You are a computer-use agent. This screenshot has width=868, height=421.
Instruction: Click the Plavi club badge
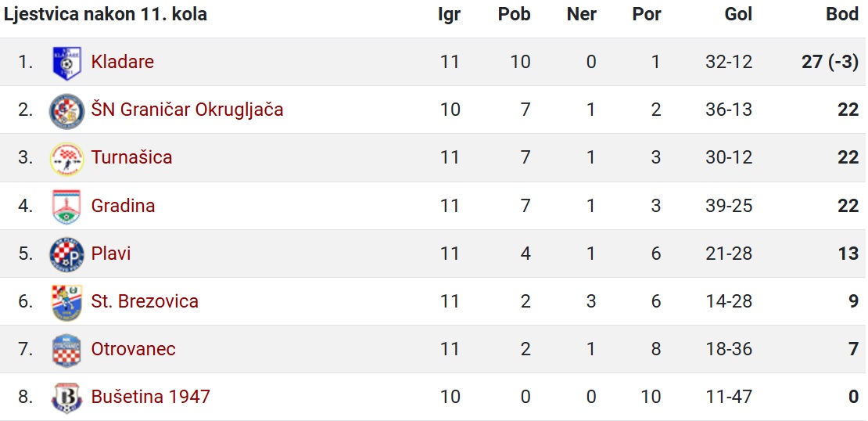click(66, 254)
